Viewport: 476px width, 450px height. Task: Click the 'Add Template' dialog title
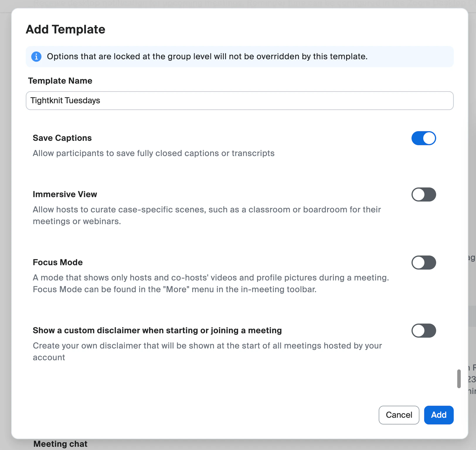(x=65, y=29)
